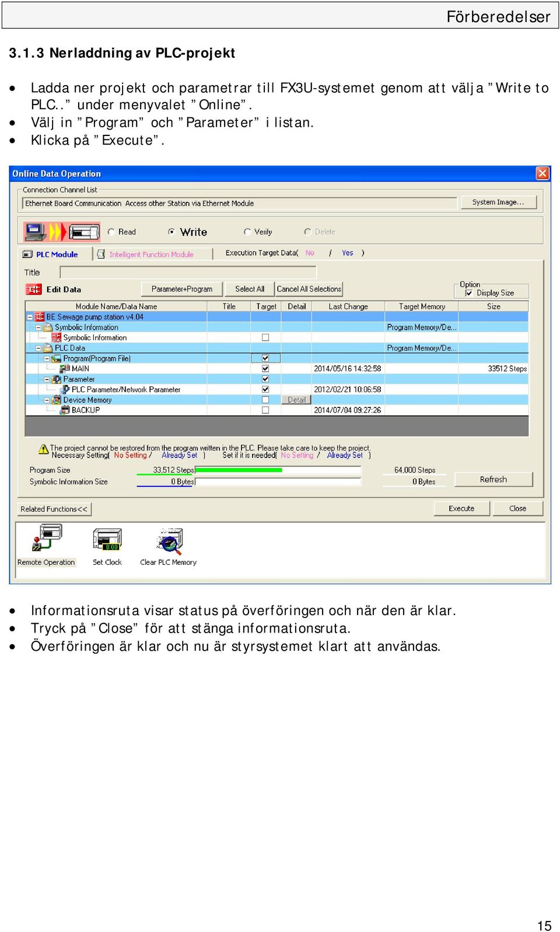The image size is (560, 932).
Task: Click the Clear PLC Memory label
Action: click(x=168, y=562)
